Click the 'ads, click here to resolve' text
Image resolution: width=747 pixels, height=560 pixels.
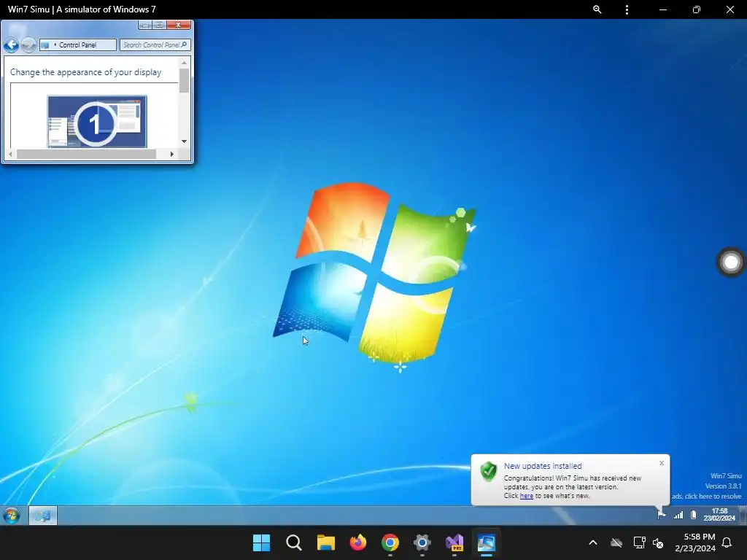[x=707, y=496]
